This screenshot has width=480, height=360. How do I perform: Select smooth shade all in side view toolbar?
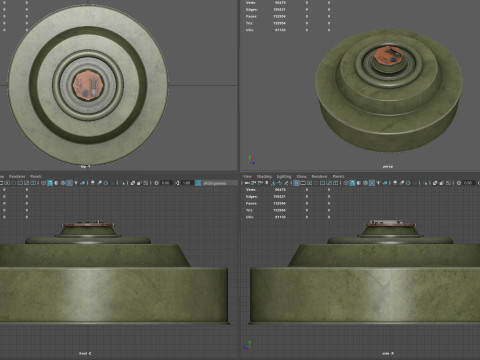pyautogui.click(x=352, y=183)
